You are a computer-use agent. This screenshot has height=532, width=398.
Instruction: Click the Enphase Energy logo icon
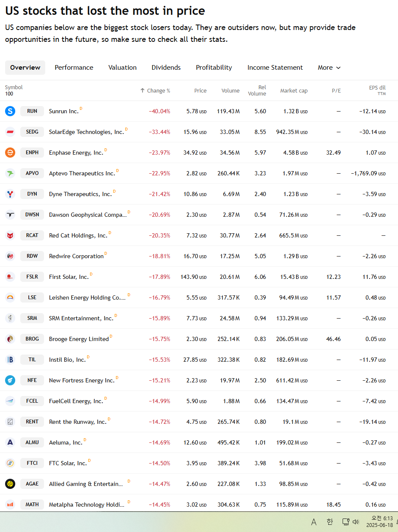click(x=10, y=153)
